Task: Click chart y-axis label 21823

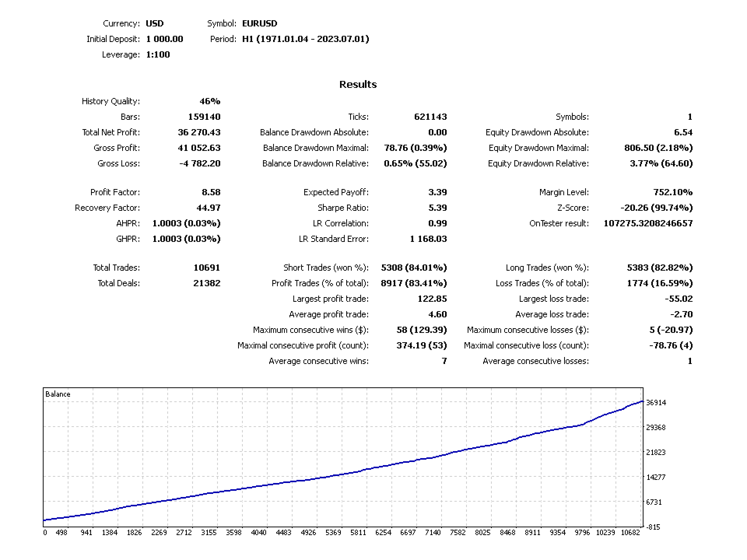Action: [656, 453]
